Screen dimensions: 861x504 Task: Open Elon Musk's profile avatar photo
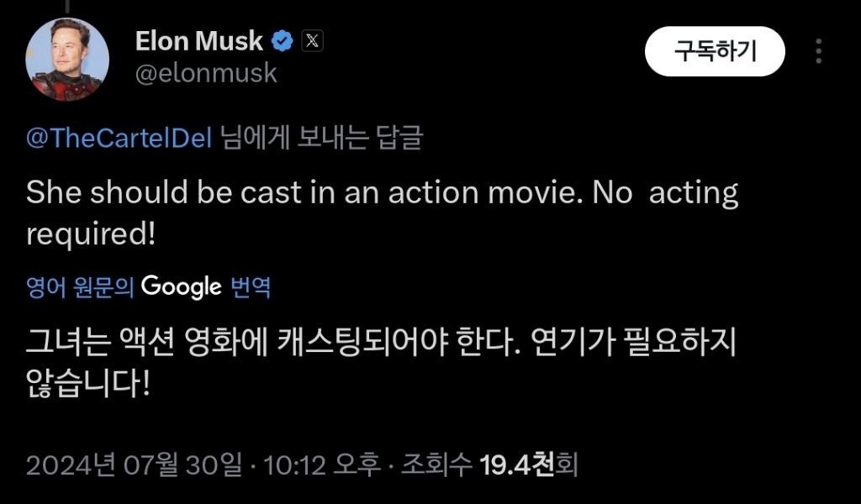(67, 60)
